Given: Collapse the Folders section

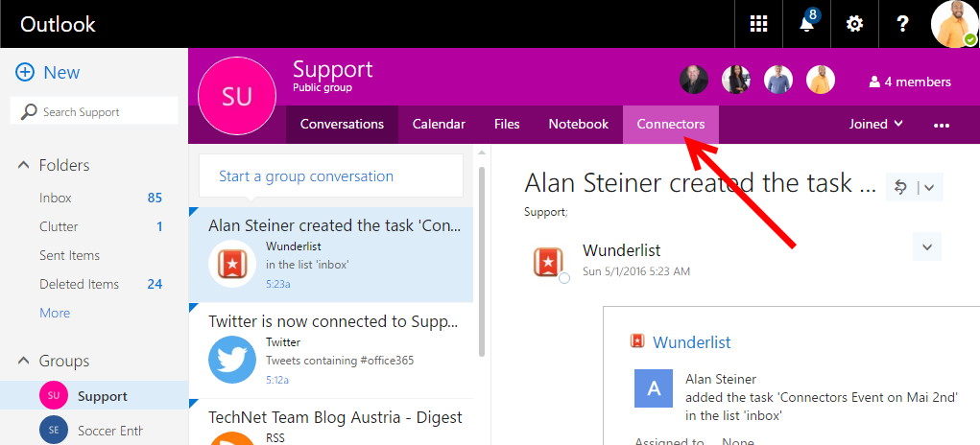Looking at the screenshot, I should point(24,165).
